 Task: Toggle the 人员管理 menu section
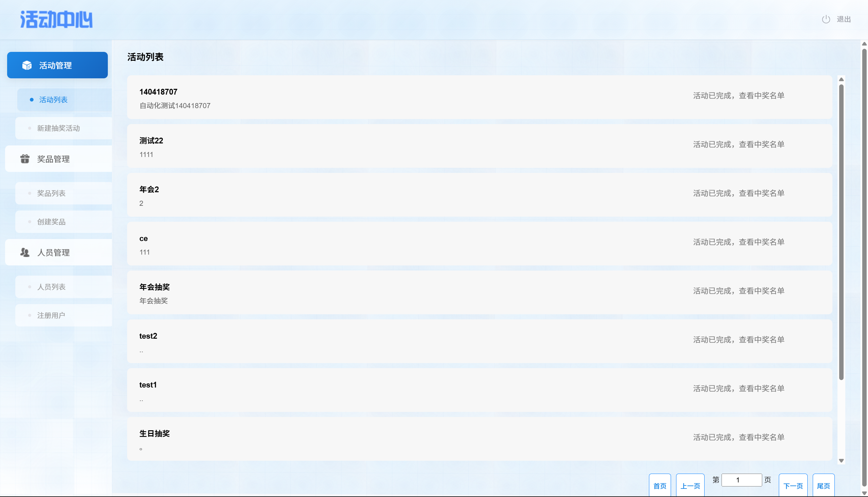59,252
